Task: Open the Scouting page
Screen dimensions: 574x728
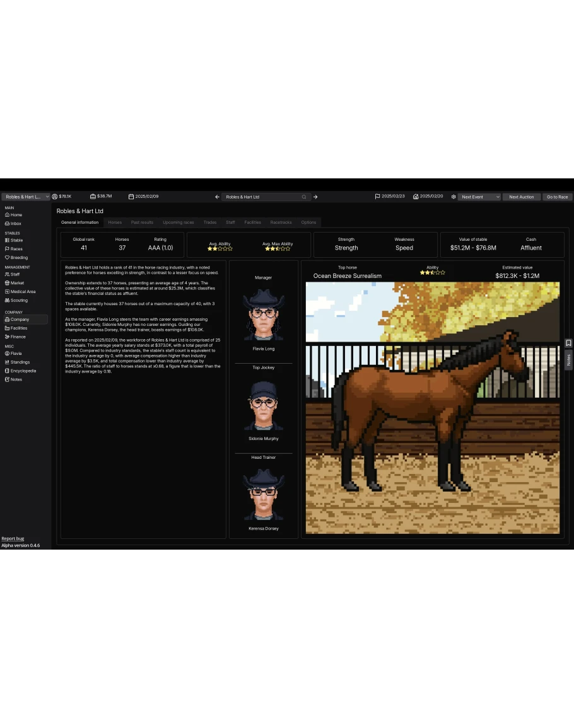Action: 19,301
